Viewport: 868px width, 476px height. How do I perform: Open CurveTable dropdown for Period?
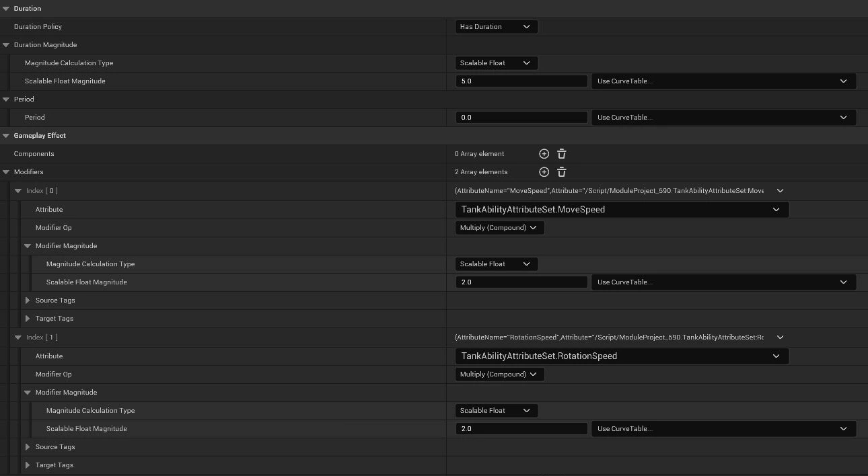click(724, 118)
